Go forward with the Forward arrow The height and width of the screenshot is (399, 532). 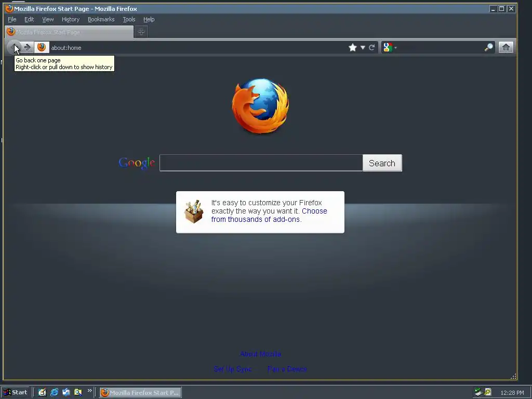pos(28,47)
